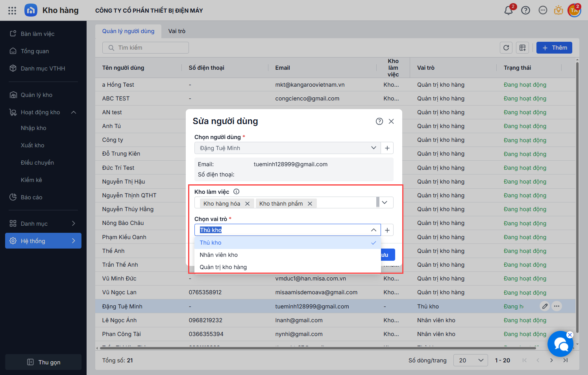The width and height of the screenshot is (588, 375).
Task: Collapse the Hoạt động kho menu
Action: click(x=74, y=113)
